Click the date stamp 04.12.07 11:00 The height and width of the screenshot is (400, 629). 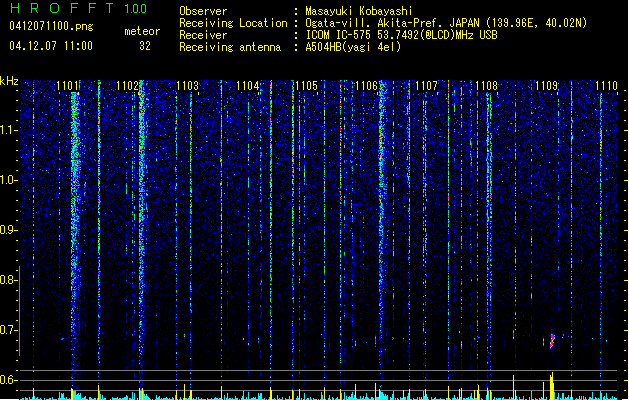51,46
